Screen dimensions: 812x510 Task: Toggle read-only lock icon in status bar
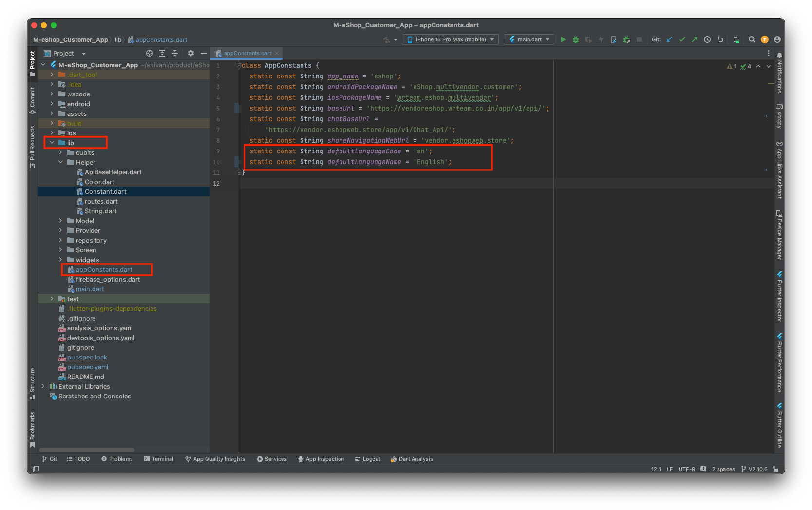pyautogui.click(x=775, y=469)
